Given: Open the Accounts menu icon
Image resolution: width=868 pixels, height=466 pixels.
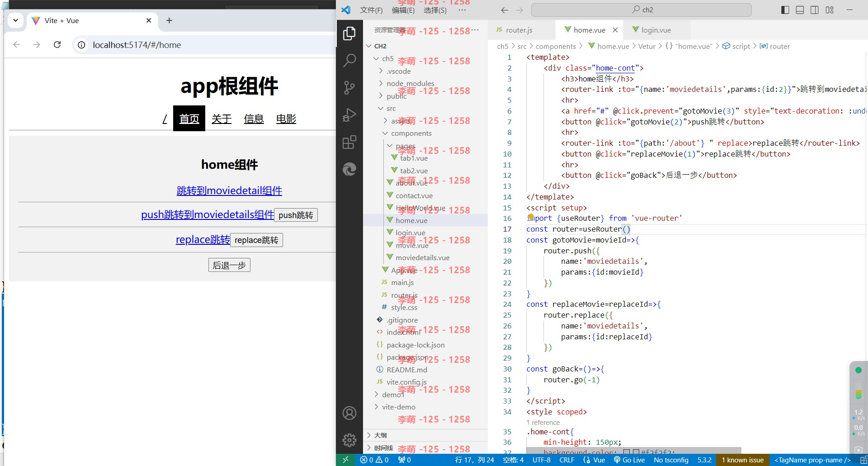Looking at the screenshot, I should point(349,413).
